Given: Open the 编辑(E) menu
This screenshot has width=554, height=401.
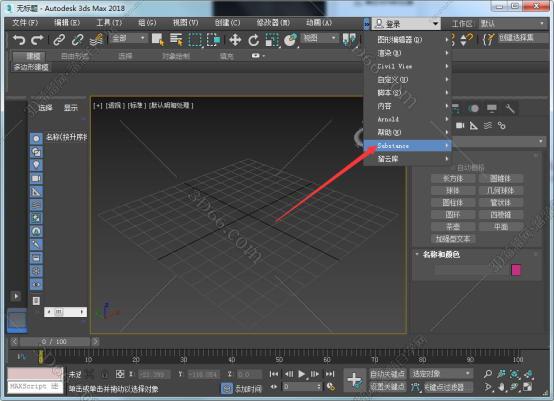Looking at the screenshot, I should pos(67,23).
